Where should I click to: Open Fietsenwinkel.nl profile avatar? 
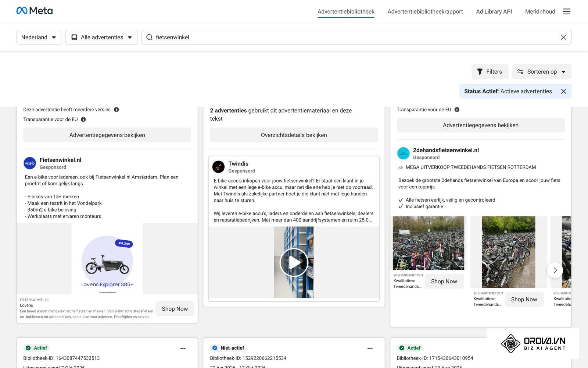(x=30, y=163)
